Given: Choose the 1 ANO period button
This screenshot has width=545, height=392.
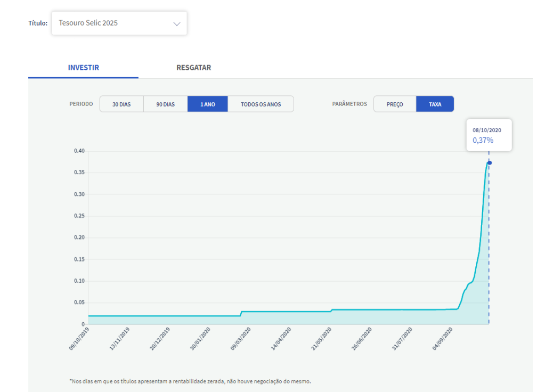Looking at the screenshot, I should [x=207, y=104].
